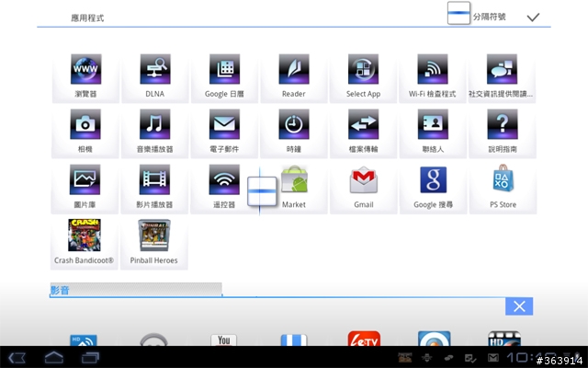The height and width of the screenshot is (368, 588).
Task: Open the YouTube app in 影音 group
Action: click(x=224, y=339)
